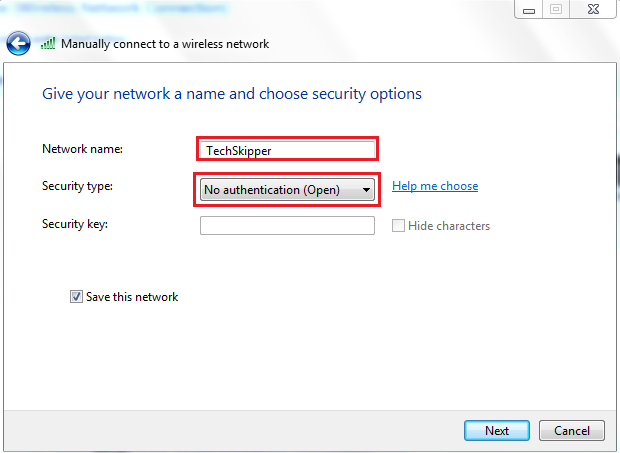
Task: Open the Help me choose link
Action: coord(435,186)
